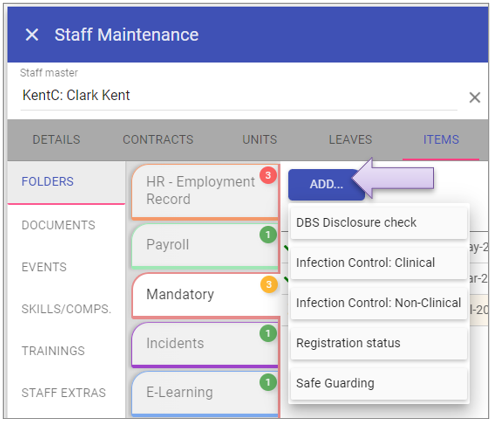Pick Infection Control: Non-Clinical option
Screen dimensions: 493x422
pos(379,303)
